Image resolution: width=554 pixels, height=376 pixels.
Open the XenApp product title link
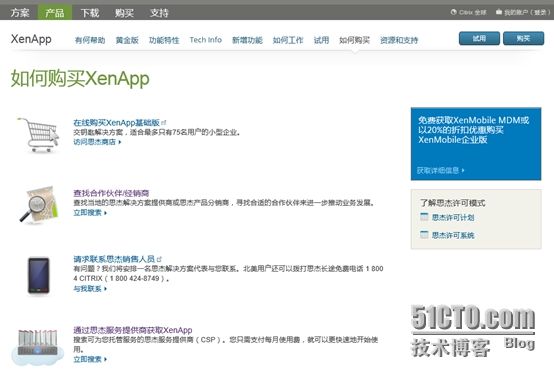(31, 39)
